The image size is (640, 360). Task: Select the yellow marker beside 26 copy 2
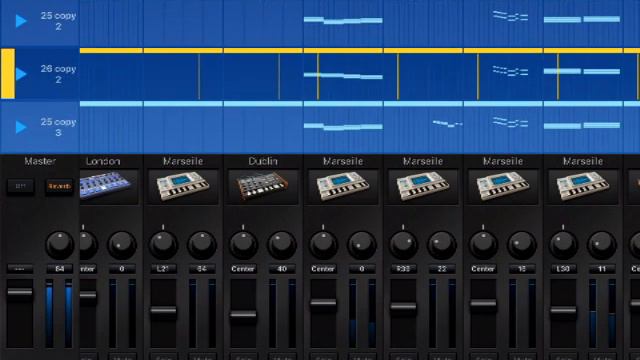pyautogui.click(x=7, y=74)
